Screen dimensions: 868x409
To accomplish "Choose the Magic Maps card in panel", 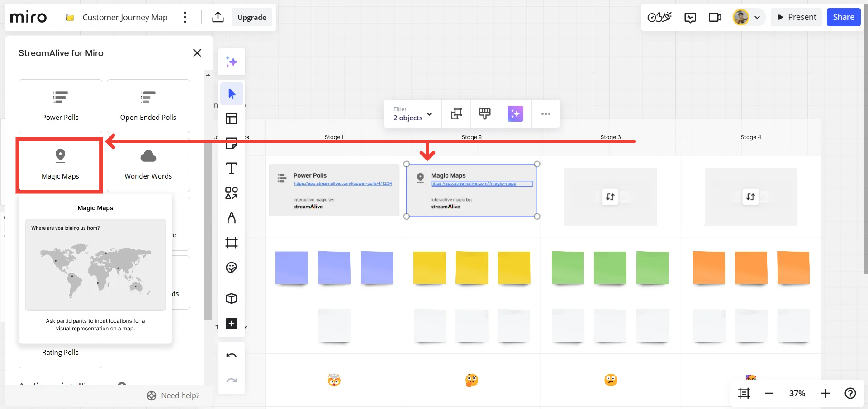I will pyautogui.click(x=60, y=165).
